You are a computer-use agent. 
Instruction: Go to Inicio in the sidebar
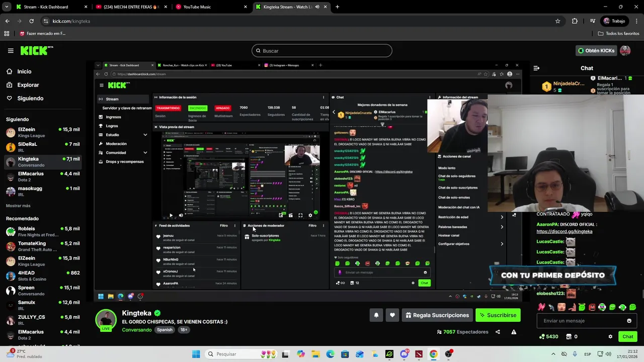(x=24, y=71)
